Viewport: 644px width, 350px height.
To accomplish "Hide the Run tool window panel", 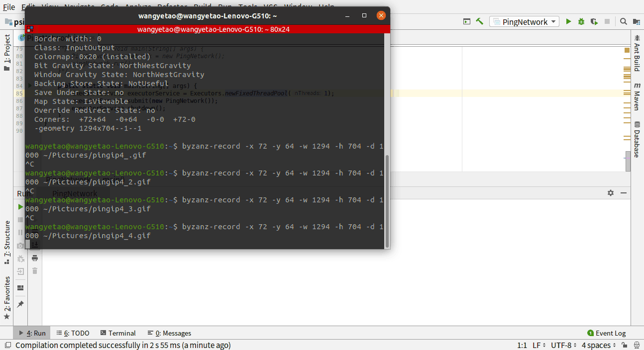I will (623, 193).
